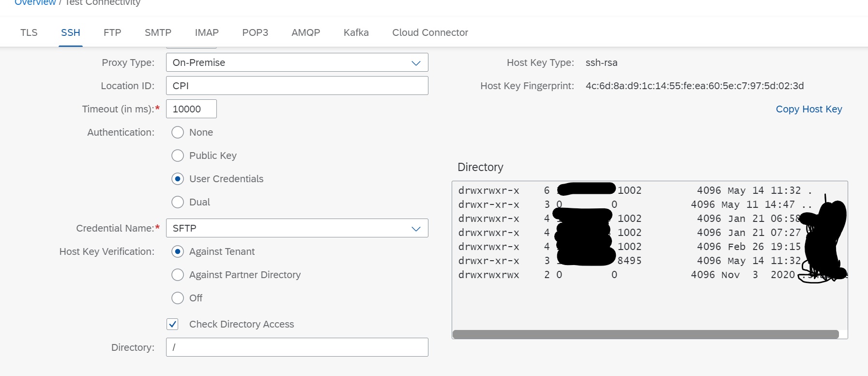Click the Directory path input field
This screenshot has width=868, height=376.
click(x=297, y=347)
